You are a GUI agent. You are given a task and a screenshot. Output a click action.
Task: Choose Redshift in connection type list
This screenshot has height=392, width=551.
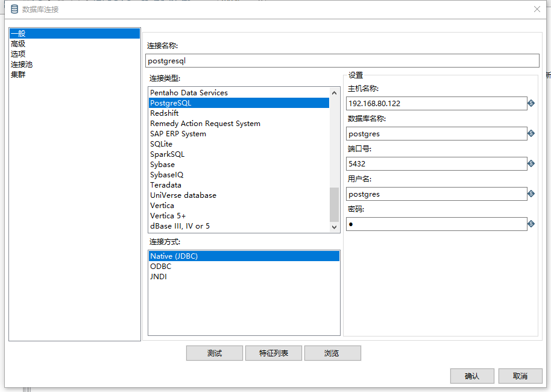[x=239, y=113]
